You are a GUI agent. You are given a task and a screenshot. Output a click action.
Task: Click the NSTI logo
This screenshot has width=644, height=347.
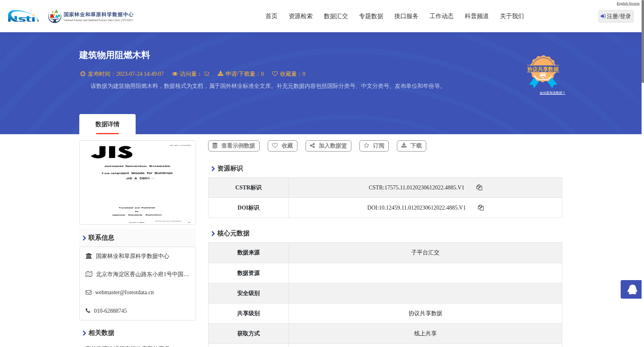pos(23,16)
